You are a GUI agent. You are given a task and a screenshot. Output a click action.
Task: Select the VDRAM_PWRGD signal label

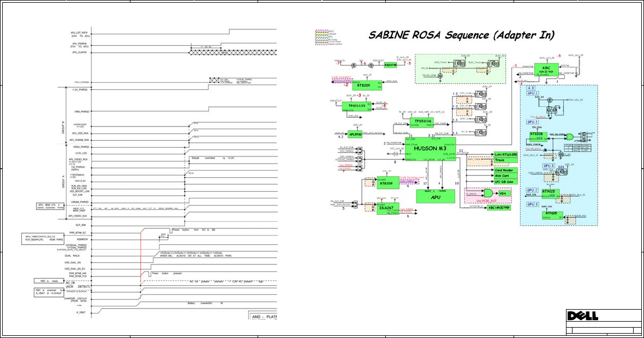80,202
